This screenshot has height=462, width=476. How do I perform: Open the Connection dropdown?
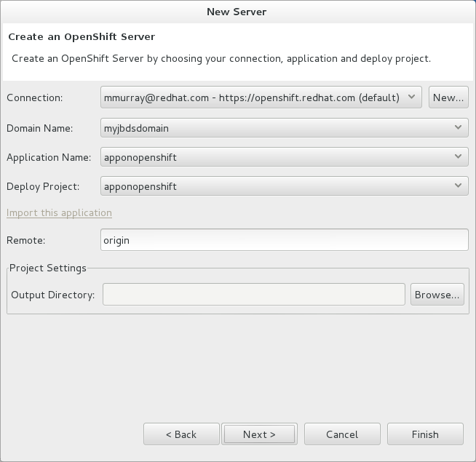click(x=261, y=97)
